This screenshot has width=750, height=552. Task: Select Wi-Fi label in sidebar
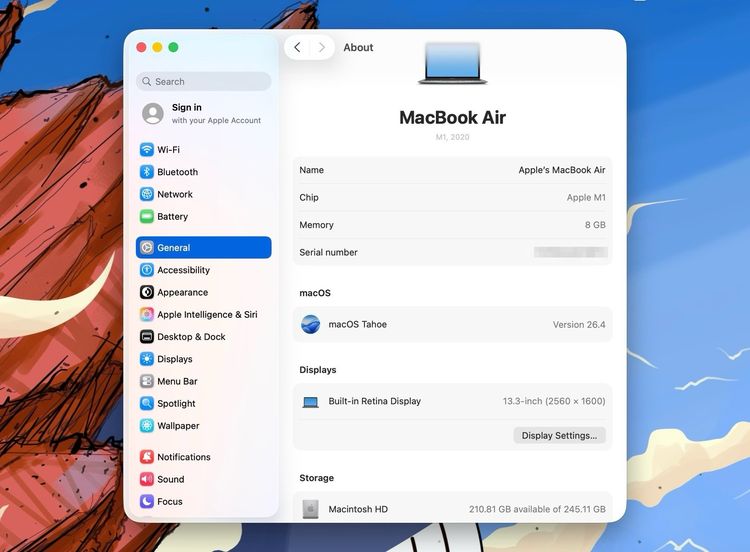pyautogui.click(x=168, y=150)
